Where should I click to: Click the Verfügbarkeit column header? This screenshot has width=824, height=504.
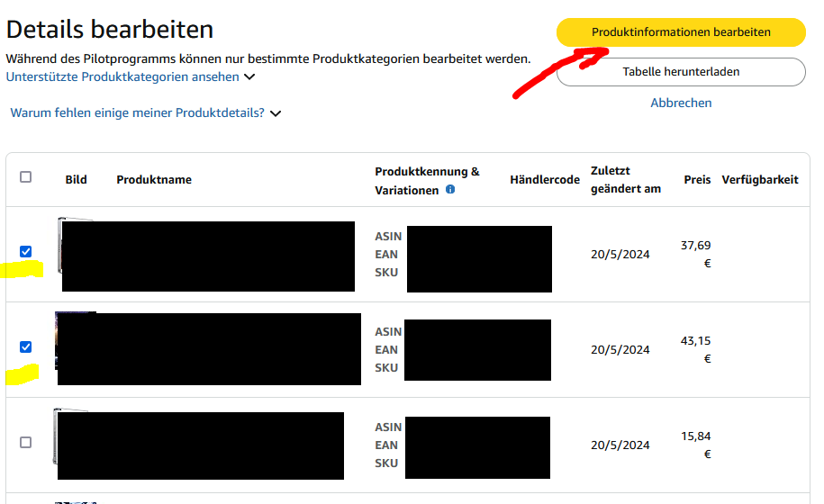[760, 180]
